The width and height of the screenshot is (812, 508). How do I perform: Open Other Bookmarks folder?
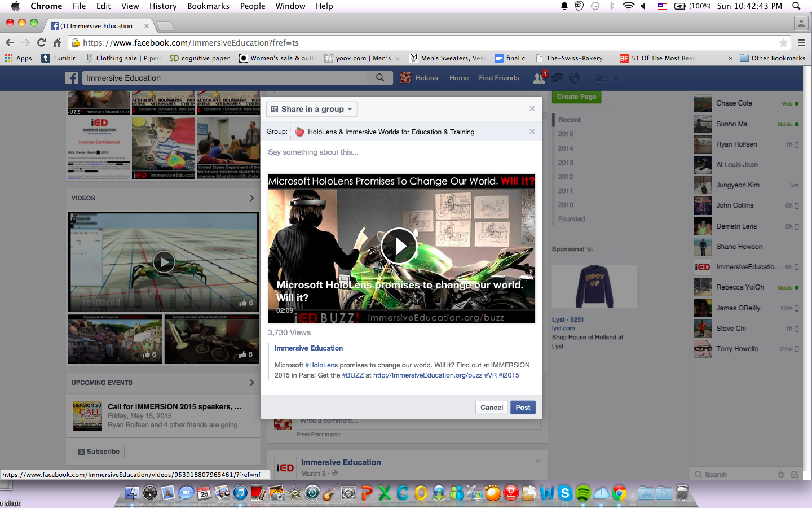click(773, 58)
